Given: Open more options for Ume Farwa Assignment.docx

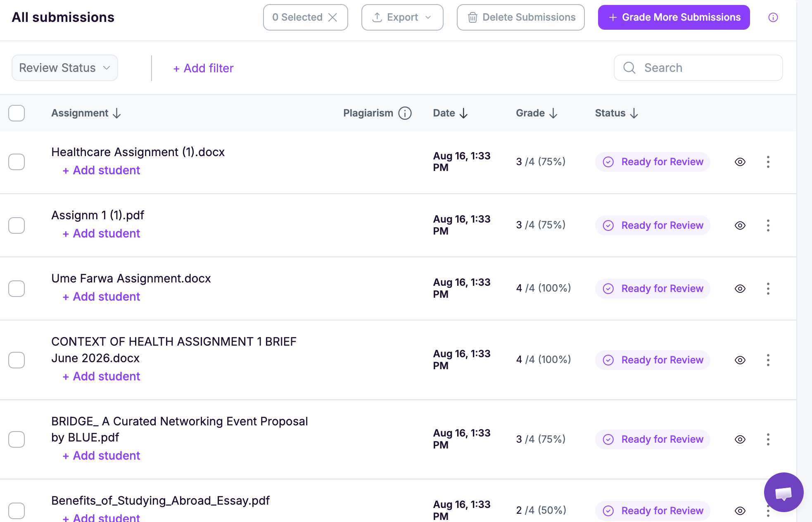Looking at the screenshot, I should (768, 289).
